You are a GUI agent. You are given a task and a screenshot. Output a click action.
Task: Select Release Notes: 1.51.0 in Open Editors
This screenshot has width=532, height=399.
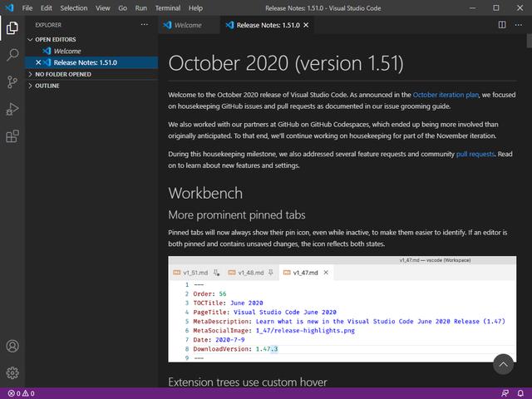(91, 62)
